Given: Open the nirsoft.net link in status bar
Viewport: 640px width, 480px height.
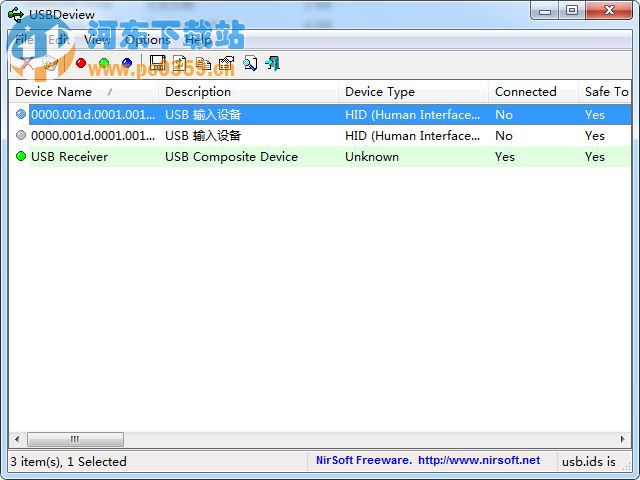Looking at the screenshot, I should click(479, 460).
